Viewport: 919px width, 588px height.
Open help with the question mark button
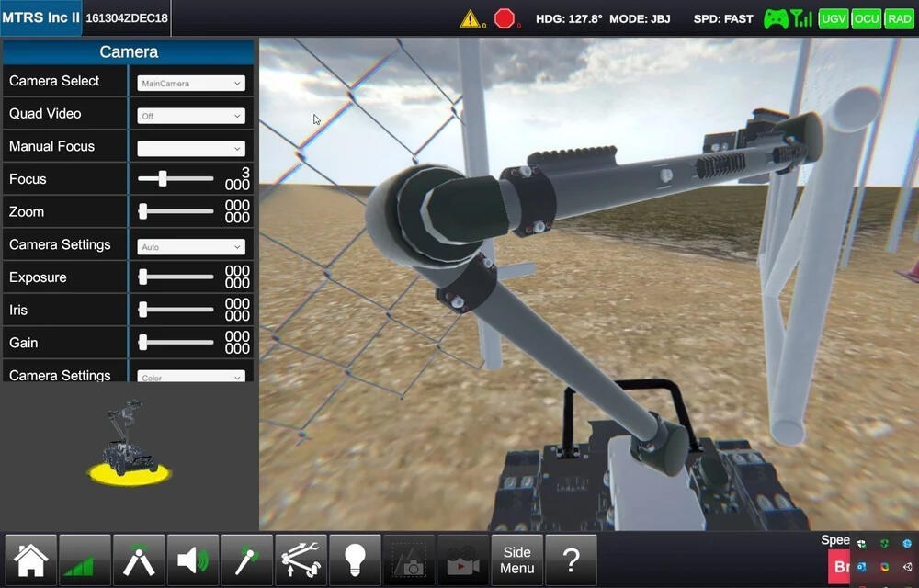click(x=571, y=560)
